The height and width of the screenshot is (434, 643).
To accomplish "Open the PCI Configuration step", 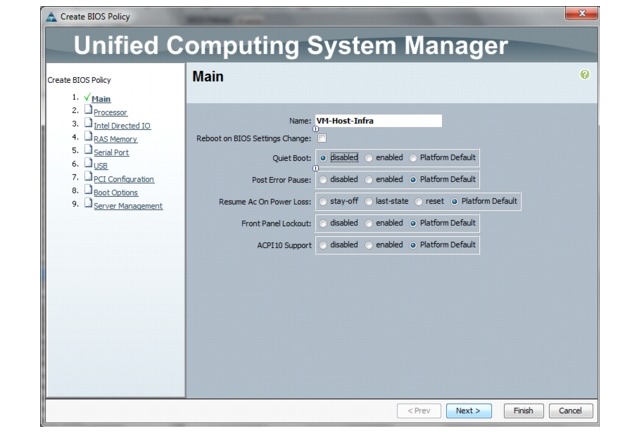I will (x=124, y=179).
